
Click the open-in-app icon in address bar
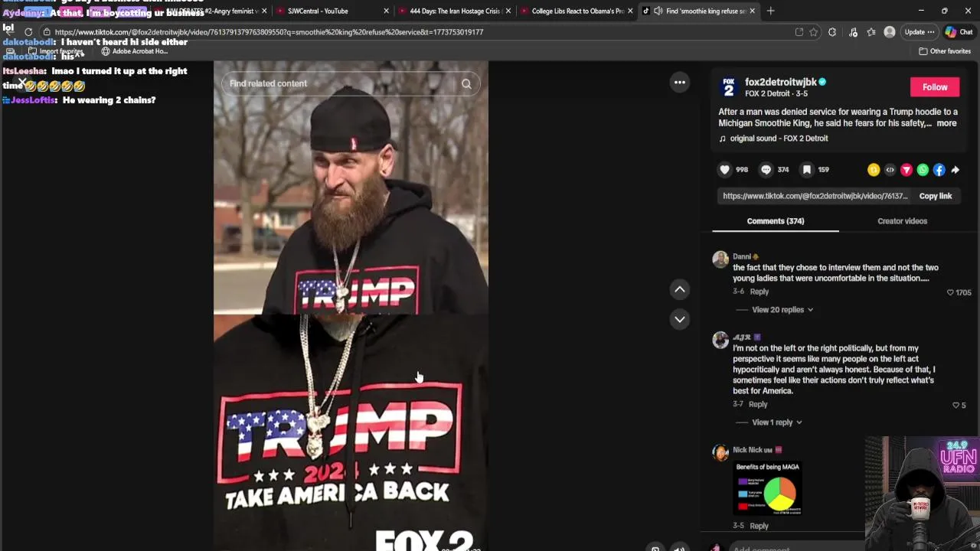[799, 32]
